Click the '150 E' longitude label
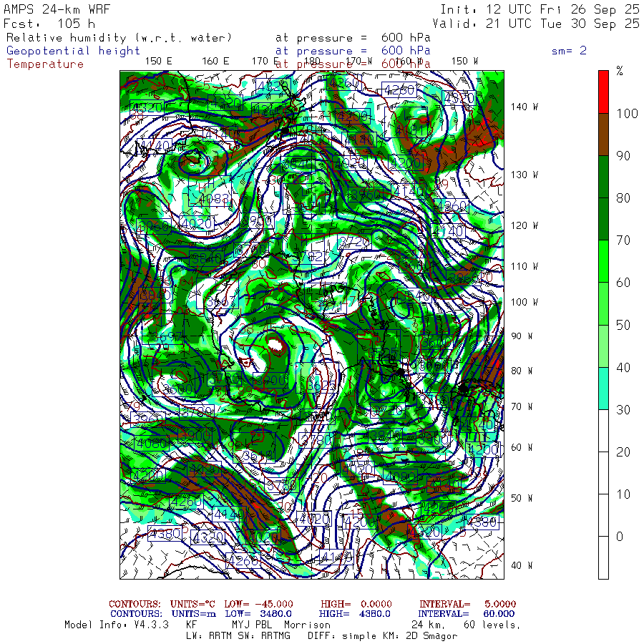The width and height of the screenshot is (644, 644). click(x=158, y=61)
